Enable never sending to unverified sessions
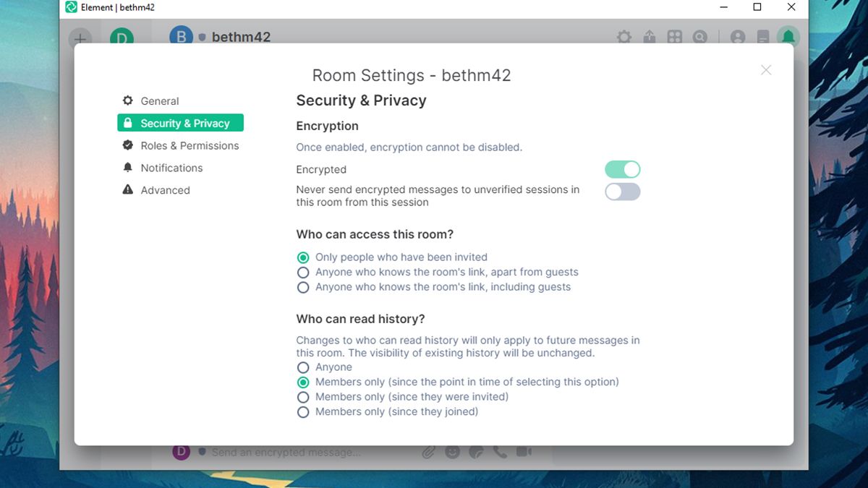Viewport: 868px width, 488px height. coord(622,192)
